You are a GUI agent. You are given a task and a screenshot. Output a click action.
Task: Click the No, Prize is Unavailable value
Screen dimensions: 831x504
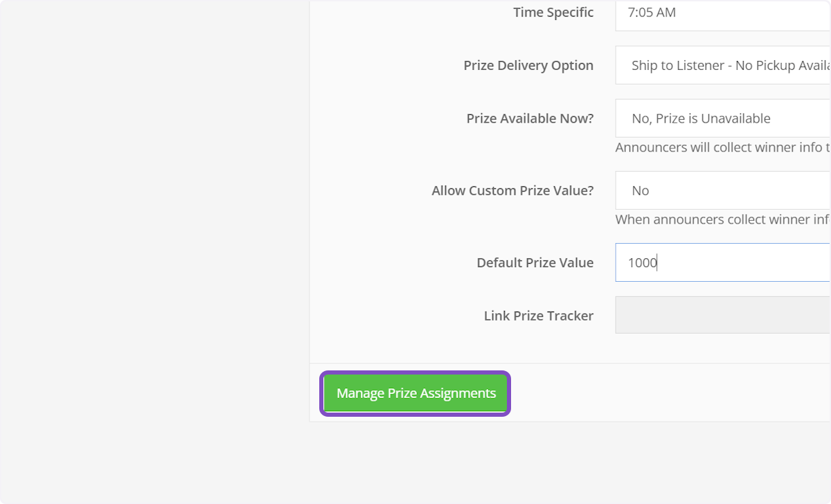tap(700, 118)
